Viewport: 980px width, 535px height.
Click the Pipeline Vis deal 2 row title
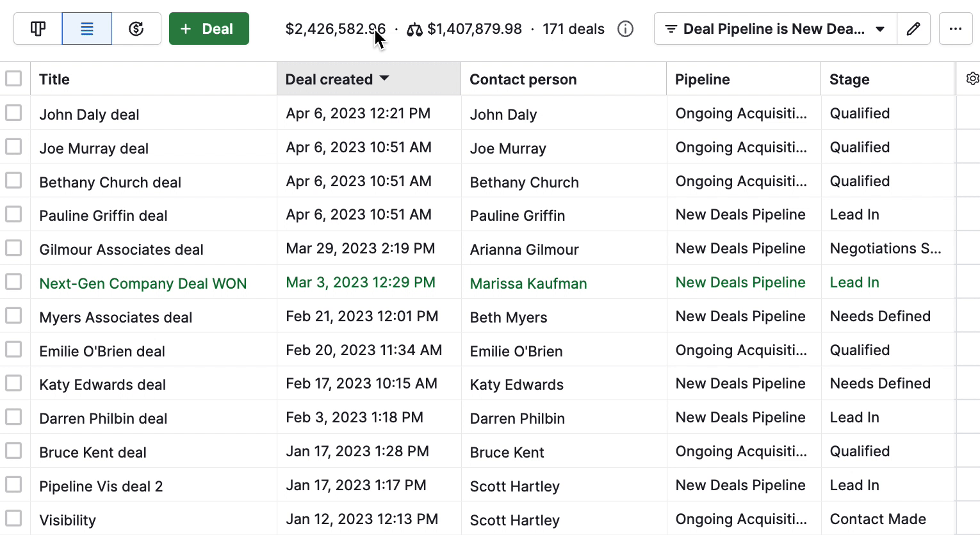point(101,486)
